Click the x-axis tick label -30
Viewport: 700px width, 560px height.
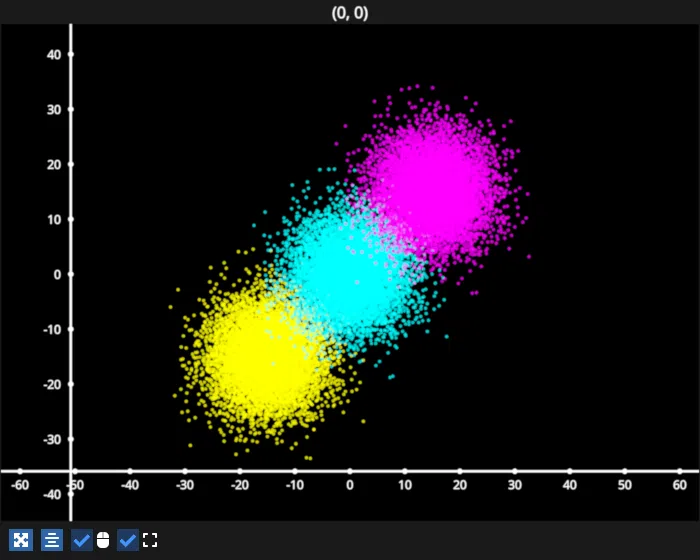pos(184,485)
